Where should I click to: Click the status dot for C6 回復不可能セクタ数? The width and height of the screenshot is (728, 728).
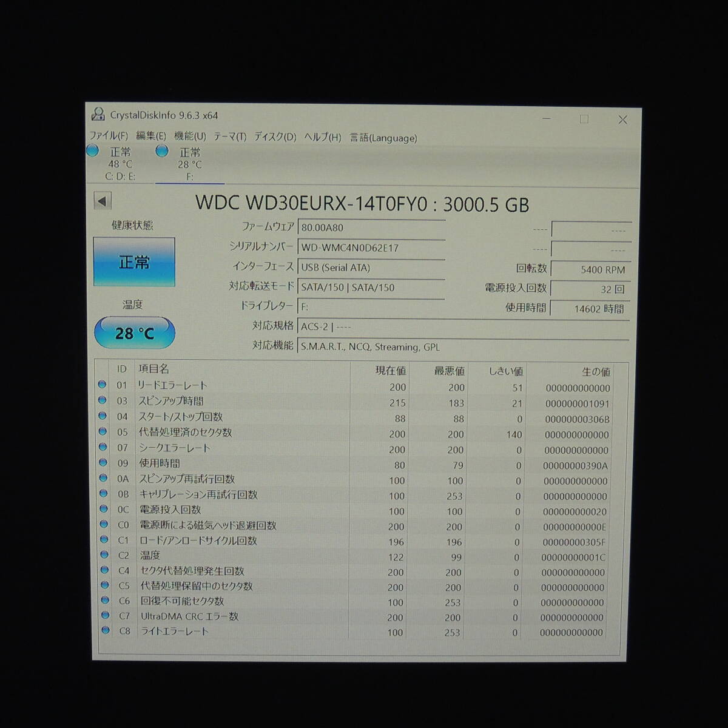(x=106, y=600)
